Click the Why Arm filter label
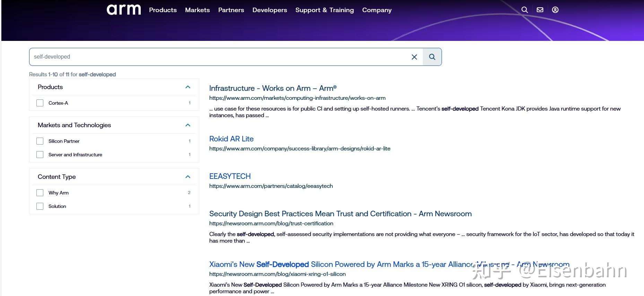 59,193
